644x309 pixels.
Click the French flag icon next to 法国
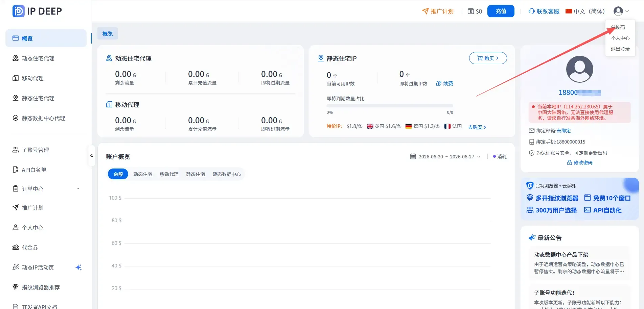447,126
